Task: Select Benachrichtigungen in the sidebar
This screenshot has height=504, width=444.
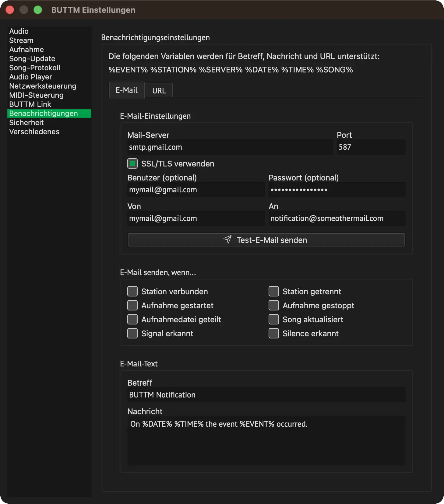Action: [x=49, y=113]
